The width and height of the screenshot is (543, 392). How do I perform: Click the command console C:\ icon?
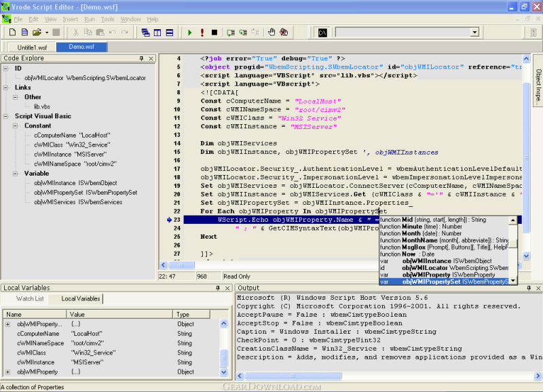(x=322, y=33)
